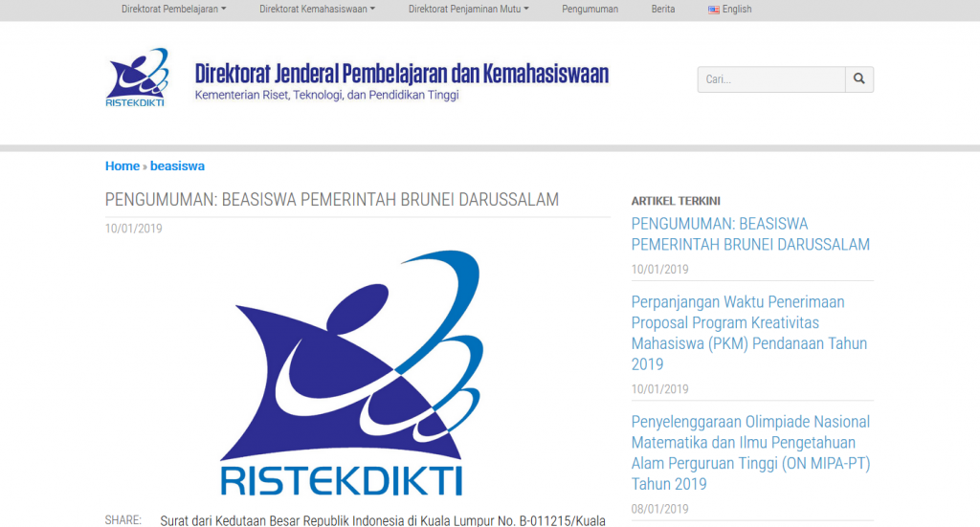The width and height of the screenshot is (980, 527).
Task: Open Olimpiade Nasional Matematika ON MIPA-PT article
Action: coord(751,452)
